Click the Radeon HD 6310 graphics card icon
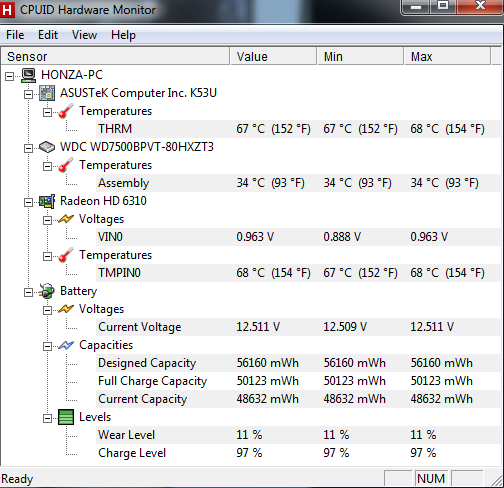Screen dimensions: 504x488 pyautogui.click(x=47, y=201)
